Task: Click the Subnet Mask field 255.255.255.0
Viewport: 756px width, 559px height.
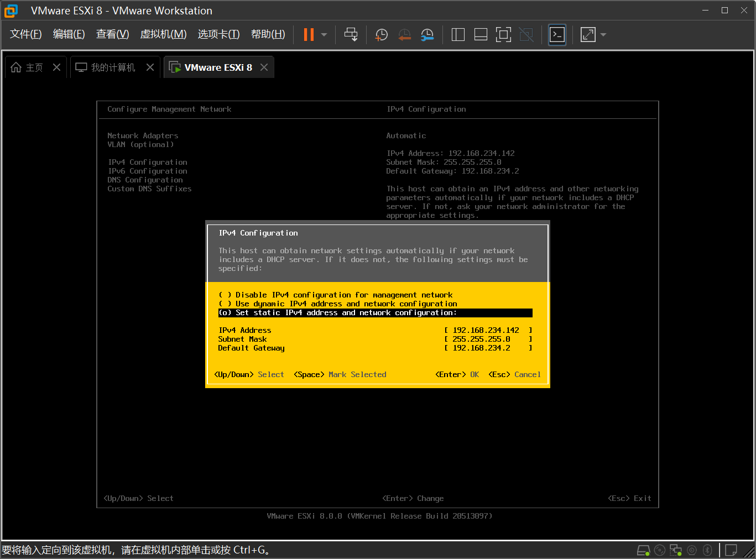Action: (x=488, y=339)
